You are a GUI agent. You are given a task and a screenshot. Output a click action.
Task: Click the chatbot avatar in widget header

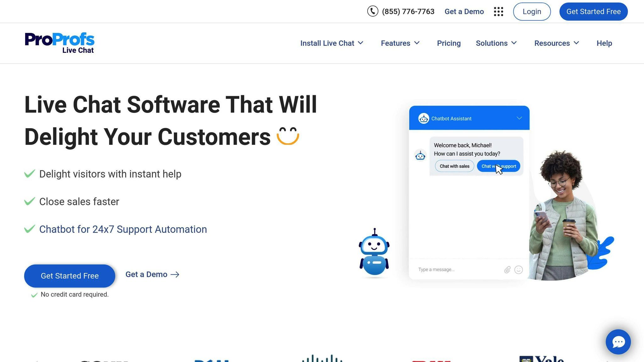(424, 118)
